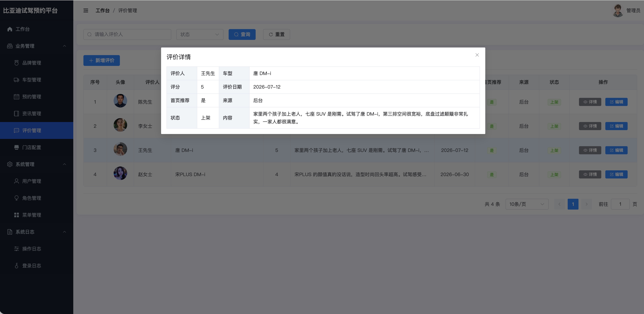Viewport: 644px width, 314px height.
Task: Click the 菜单管理 grid icon
Action: [17, 215]
